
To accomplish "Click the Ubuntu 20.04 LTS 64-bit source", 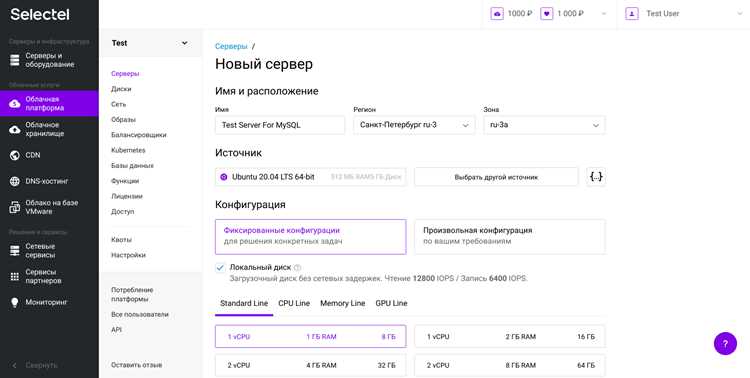I will [x=310, y=177].
